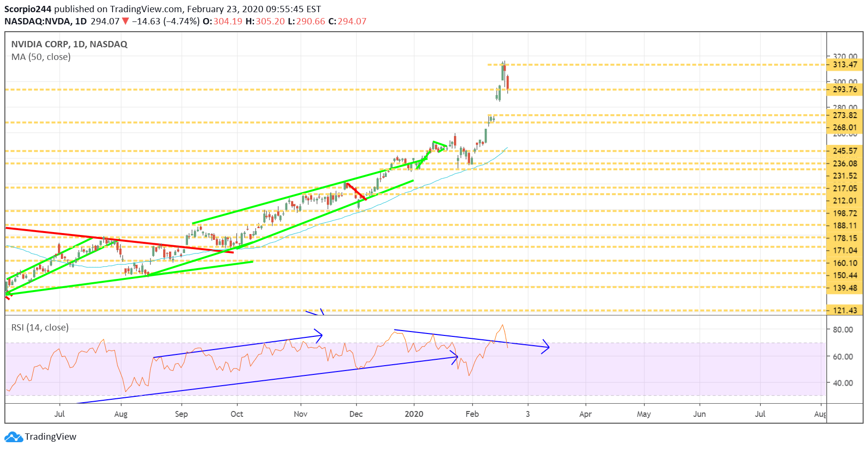Viewport: 868px width, 450px height.
Task: Click the Sep timeline label
Action: pos(181,414)
